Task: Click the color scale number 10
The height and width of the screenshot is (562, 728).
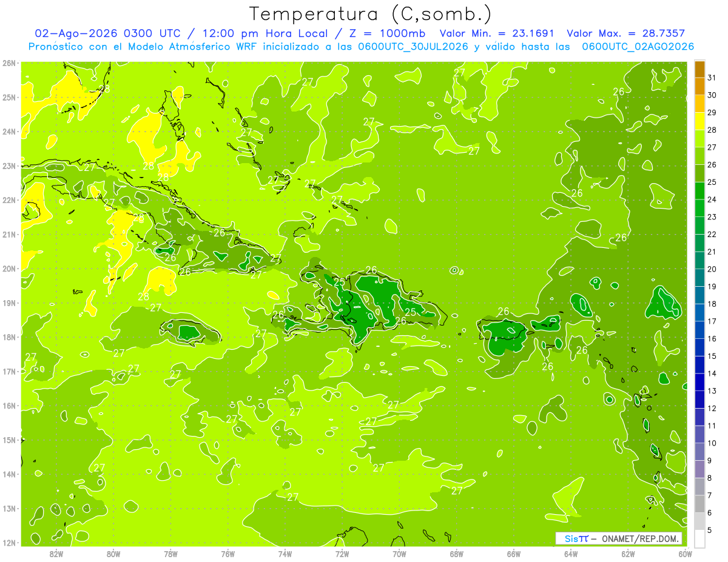Action: pos(712,443)
